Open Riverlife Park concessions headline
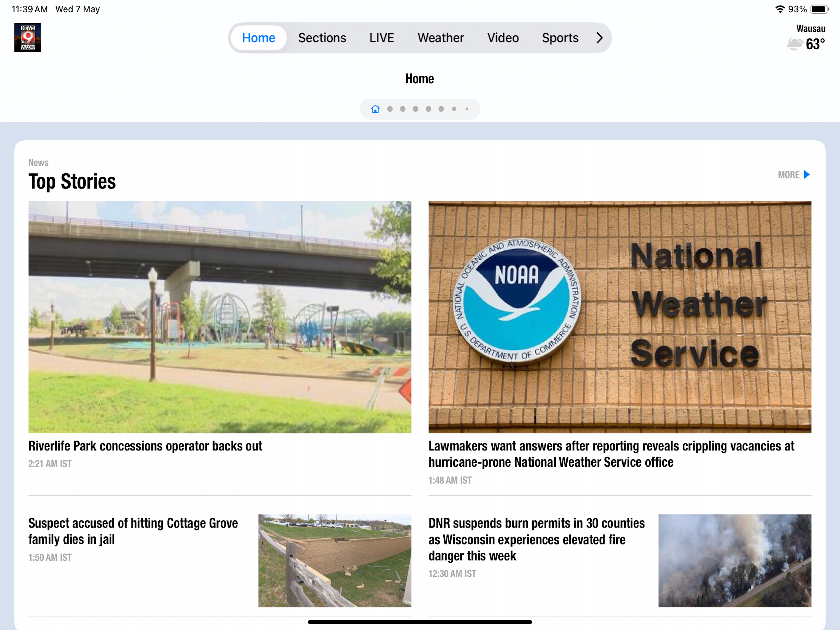The image size is (840, 630). pyautogui.click(x=145, y=446)
